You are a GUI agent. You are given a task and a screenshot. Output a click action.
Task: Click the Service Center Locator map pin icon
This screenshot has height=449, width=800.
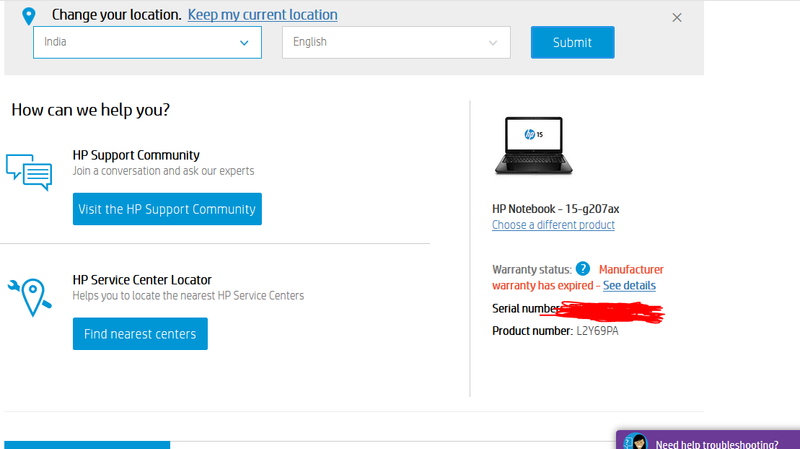(x=30, y=297)
